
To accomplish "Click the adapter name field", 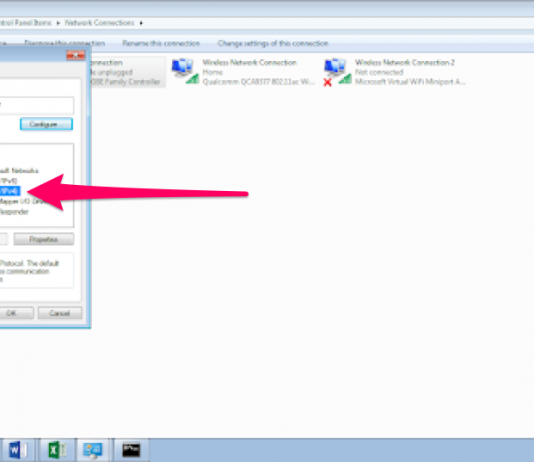I will 36,105.
